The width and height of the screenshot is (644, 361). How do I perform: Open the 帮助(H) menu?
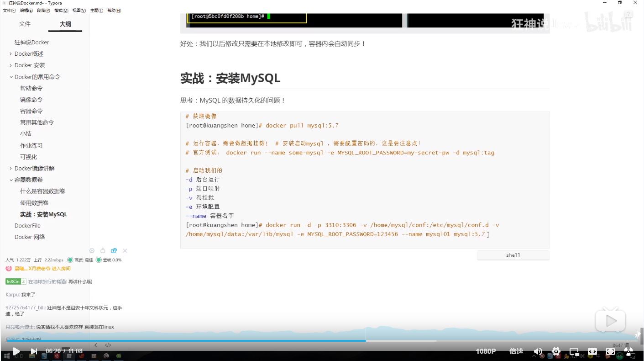(114, 11)
